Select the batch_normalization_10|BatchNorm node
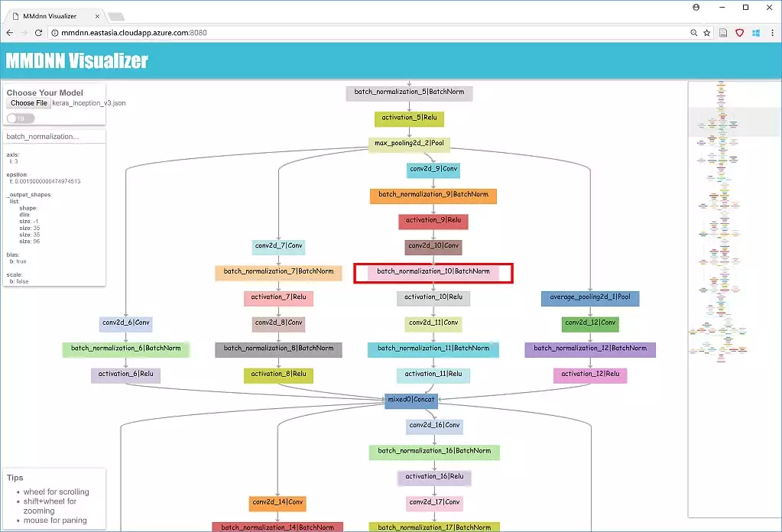 433,273
